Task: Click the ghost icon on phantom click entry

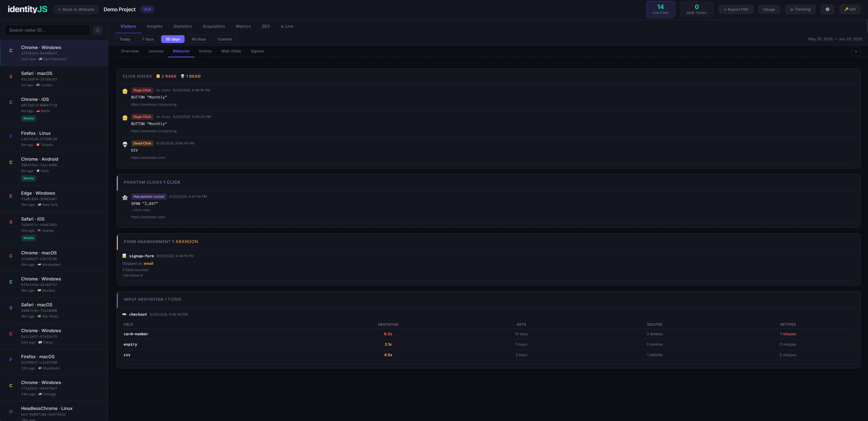Action: [x=125, y=198]
